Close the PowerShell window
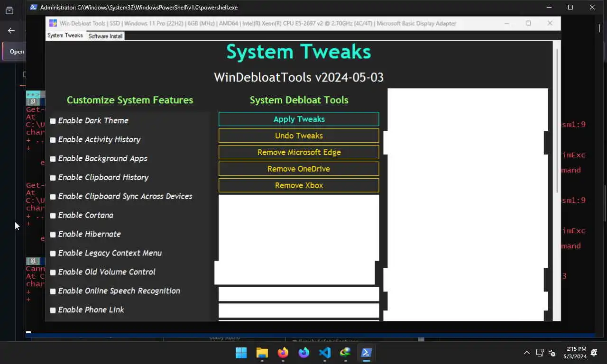This screenshot has height=364, width=607. point(592,7)
